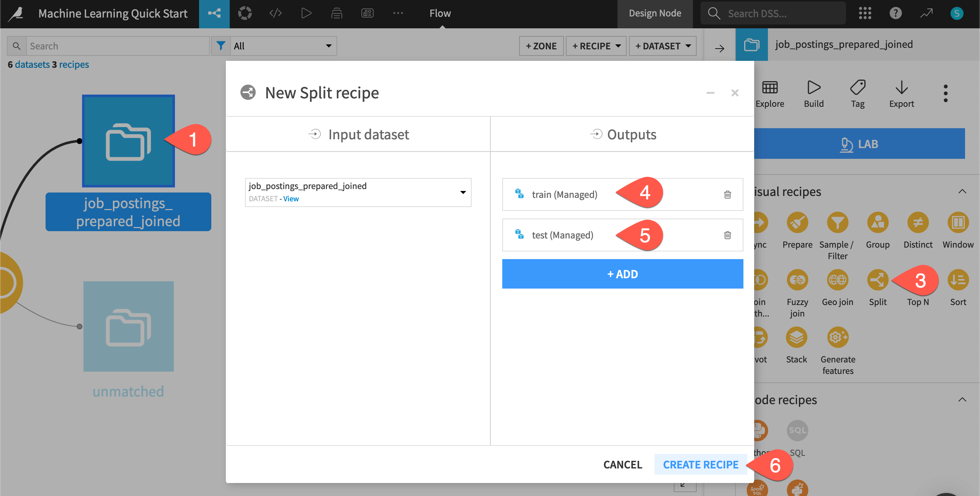
Task: Click the View link under input dataset
Action: [291, 199]
